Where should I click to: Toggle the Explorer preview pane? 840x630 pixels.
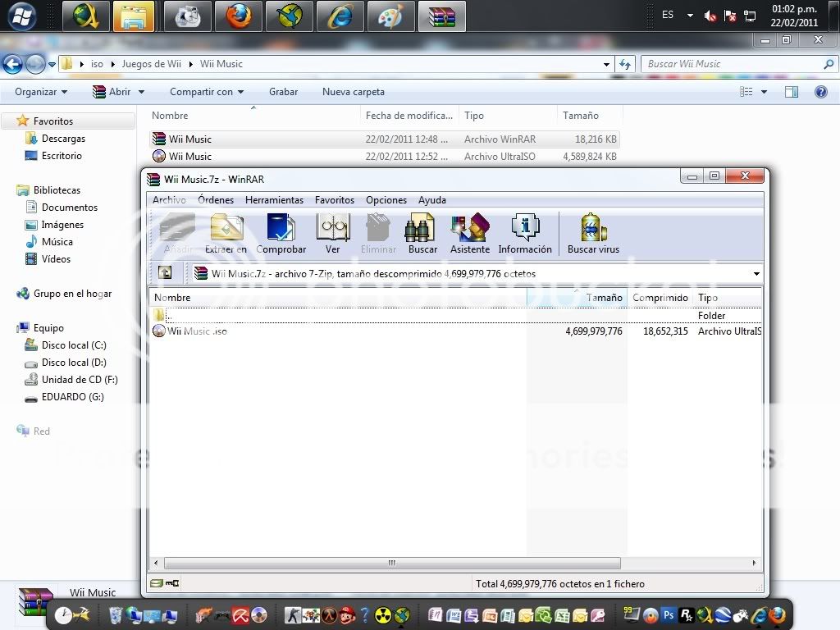792,92
